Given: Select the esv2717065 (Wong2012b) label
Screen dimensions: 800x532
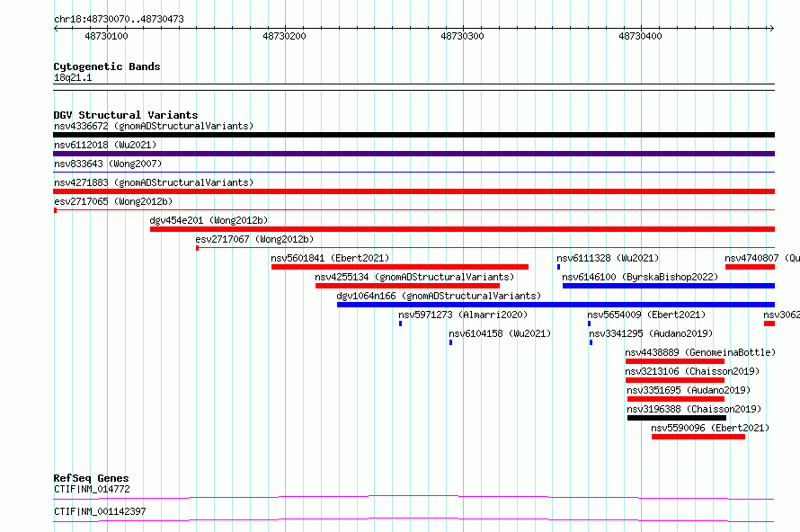Looking at the screenshot, I should click(x=113, y=201).
